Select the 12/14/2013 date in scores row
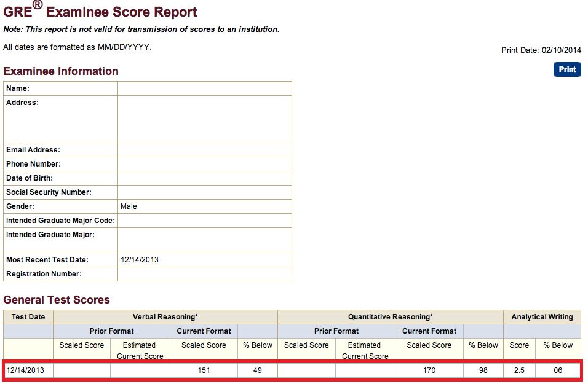Viewport: 588px width, 392px height. pos(25,370)
